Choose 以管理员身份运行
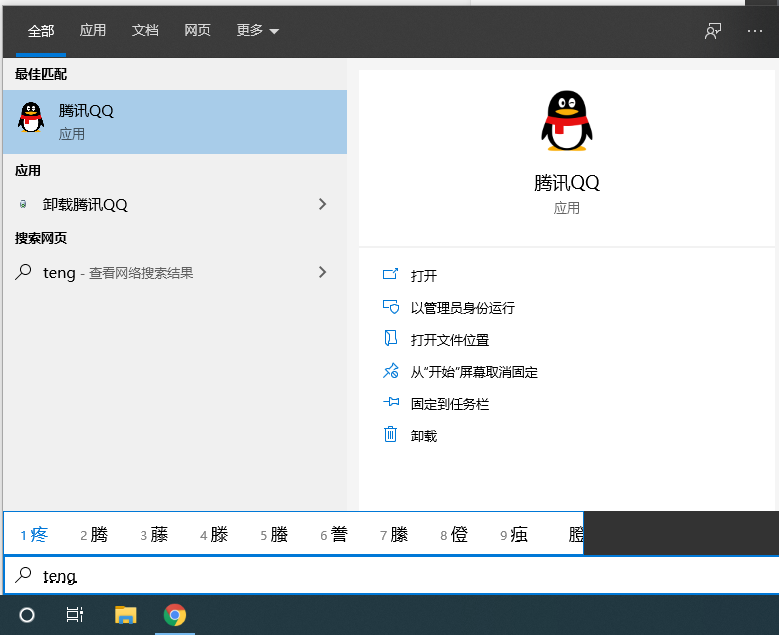This screenshot has width=779, height=635. point(463,308)
